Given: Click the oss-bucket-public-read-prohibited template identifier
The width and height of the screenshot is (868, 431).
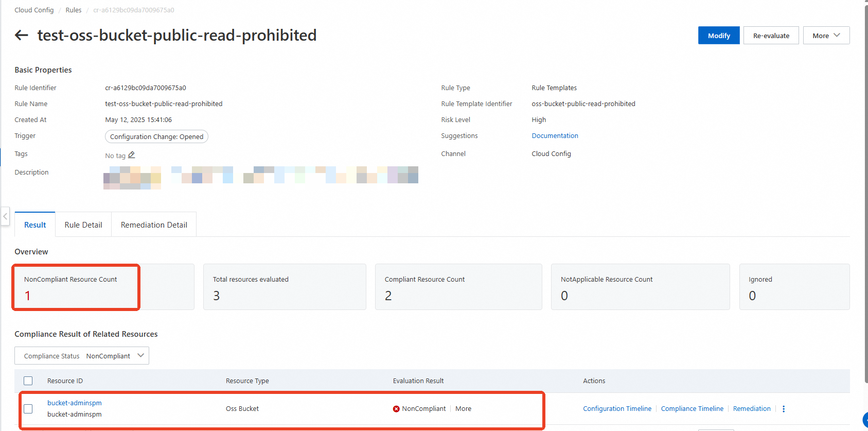Looking at the screenshot, I should click(x=583, y=104).
